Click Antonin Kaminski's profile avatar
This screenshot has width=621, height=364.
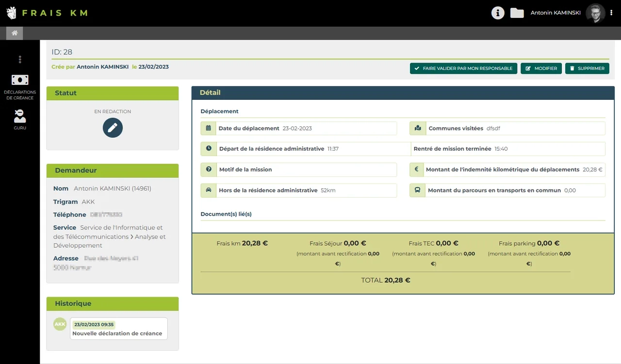pos(595,13)
